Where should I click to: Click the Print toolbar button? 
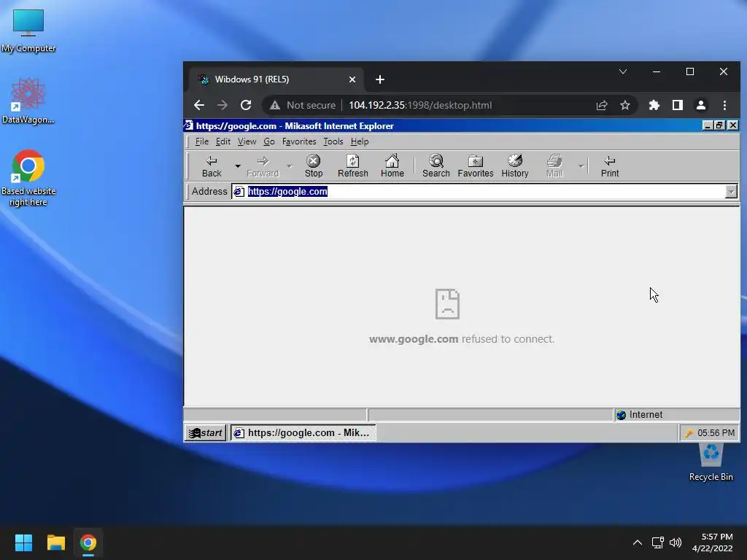tap(609, 166)
